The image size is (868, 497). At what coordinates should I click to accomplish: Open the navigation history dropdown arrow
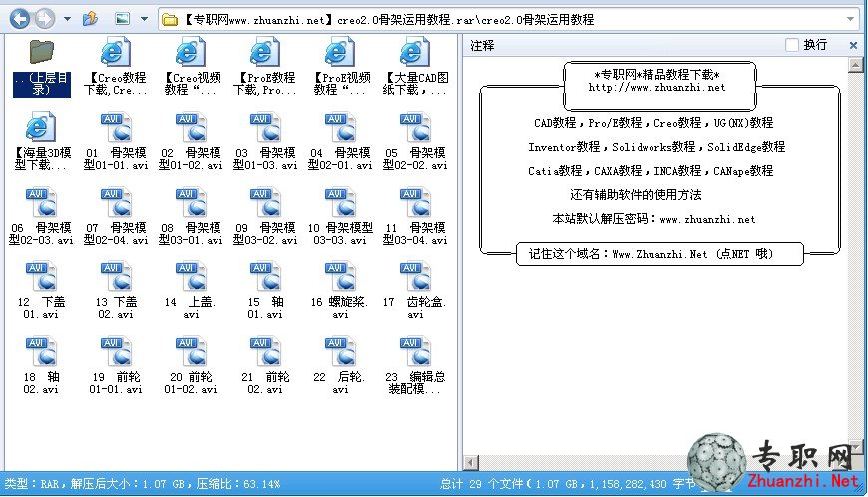[67, 19]
